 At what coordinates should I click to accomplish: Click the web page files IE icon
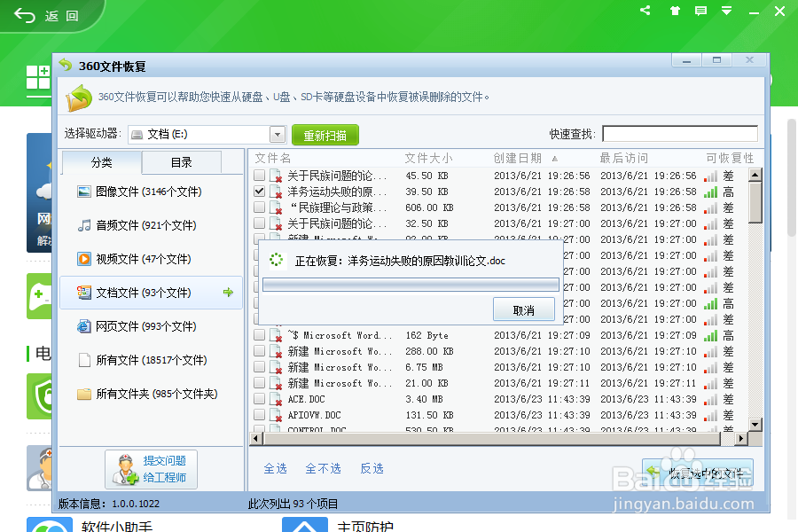tap(84, 325)
